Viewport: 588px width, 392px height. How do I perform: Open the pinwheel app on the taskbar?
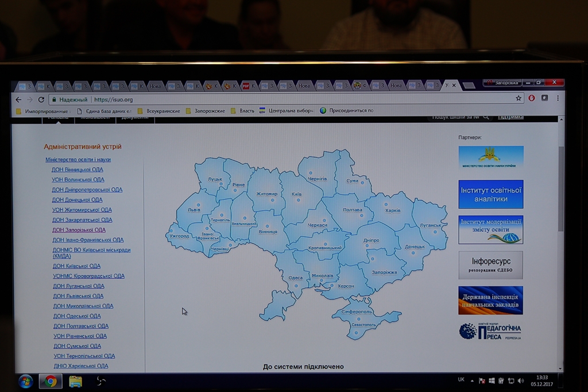click(x=100, y=381)
